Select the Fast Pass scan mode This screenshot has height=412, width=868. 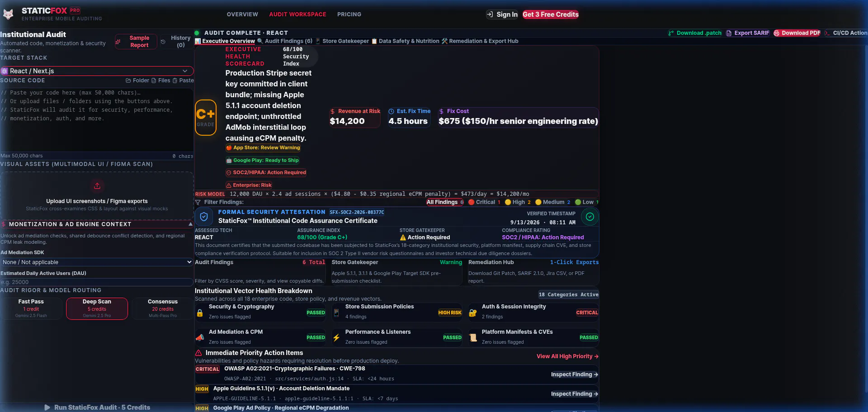click(31, 308)
